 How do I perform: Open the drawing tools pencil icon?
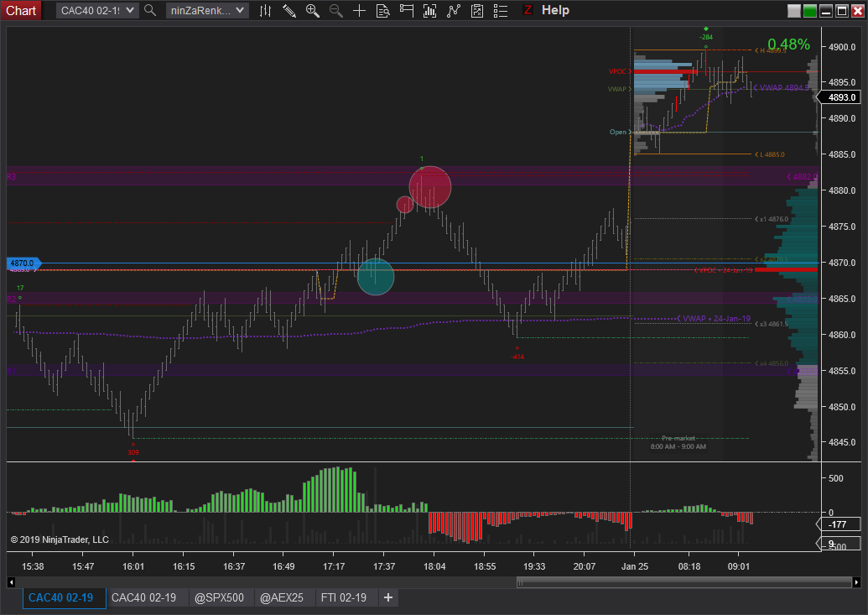(x=289, y=11)
